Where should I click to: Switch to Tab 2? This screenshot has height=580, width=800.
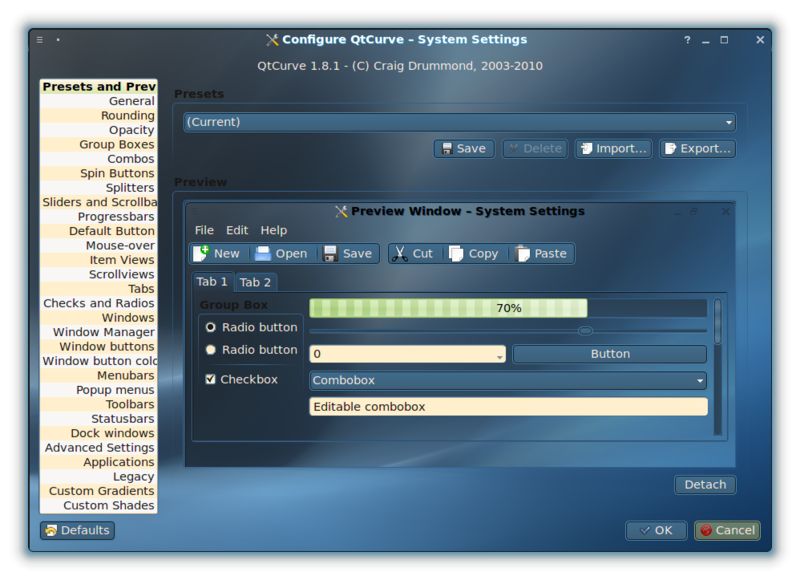tap(256, 283)
